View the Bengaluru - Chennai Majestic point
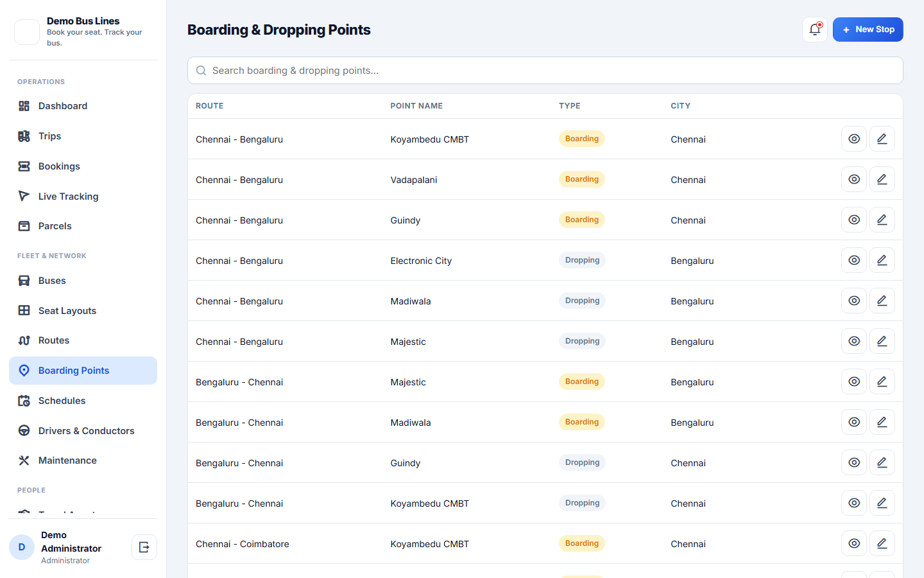Viewport: 924px width, 578px height. (854, 381)
